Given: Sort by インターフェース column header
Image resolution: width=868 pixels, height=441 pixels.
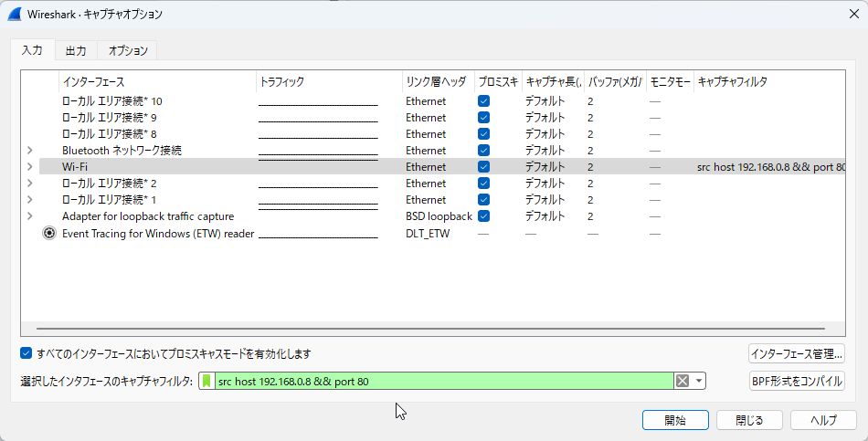Looking at the screenshot, I should (157, 82).
